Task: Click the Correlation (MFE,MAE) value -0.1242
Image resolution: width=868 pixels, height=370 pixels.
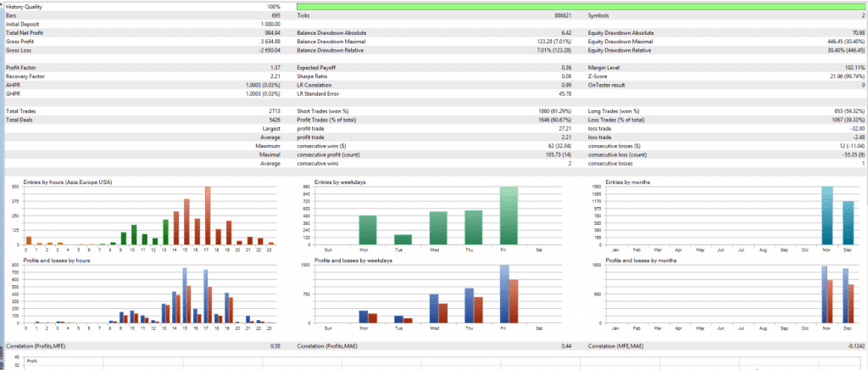Action: (851, 346)
